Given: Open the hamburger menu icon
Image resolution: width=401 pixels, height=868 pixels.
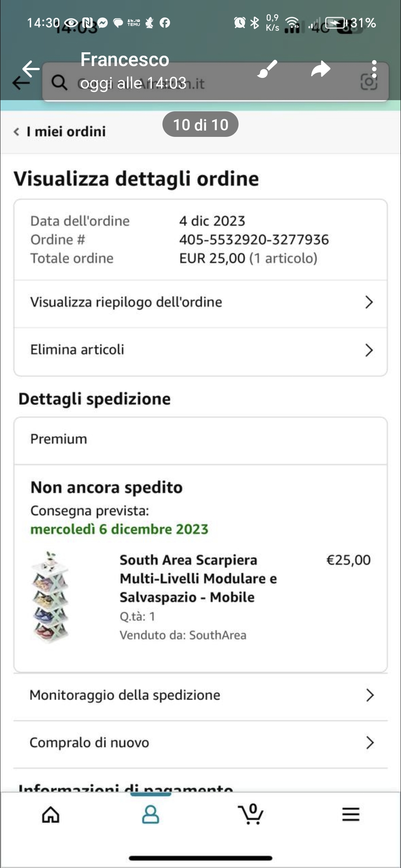Looking at the screenshot, I should 351,815.
